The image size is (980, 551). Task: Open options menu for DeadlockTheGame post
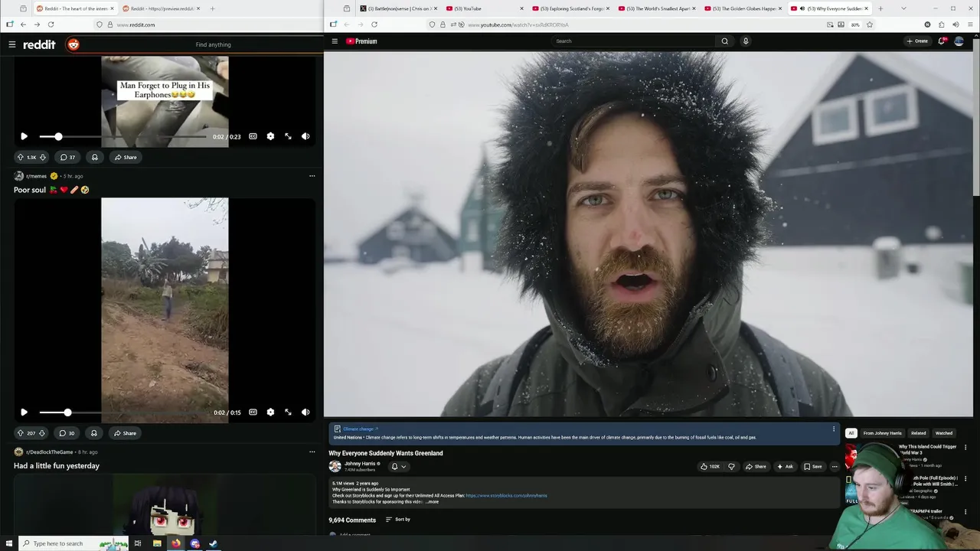pyautogui.click(x=312, y=452)
